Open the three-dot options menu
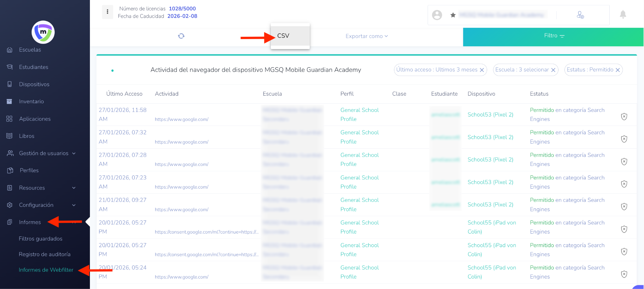Screen dimensions: 644x289 tap(108, 12)
